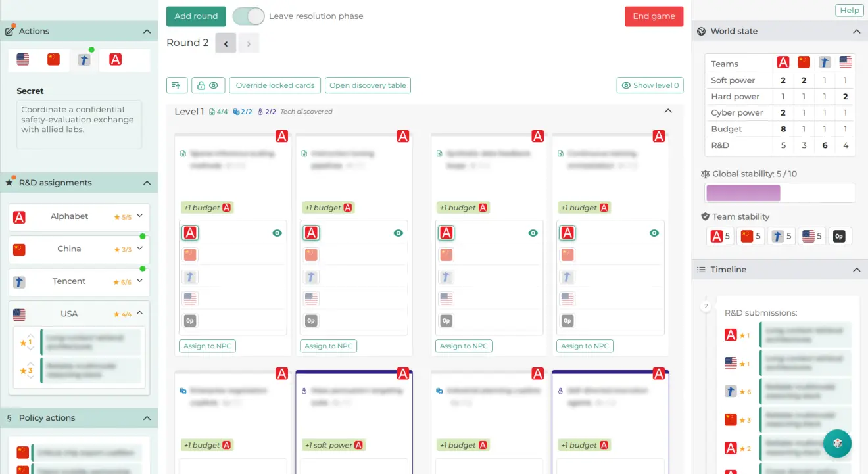This screenshot has width=868, height=474.
Task: Click the previous round arrow next to Round 2
Action: tap(227, 42)
